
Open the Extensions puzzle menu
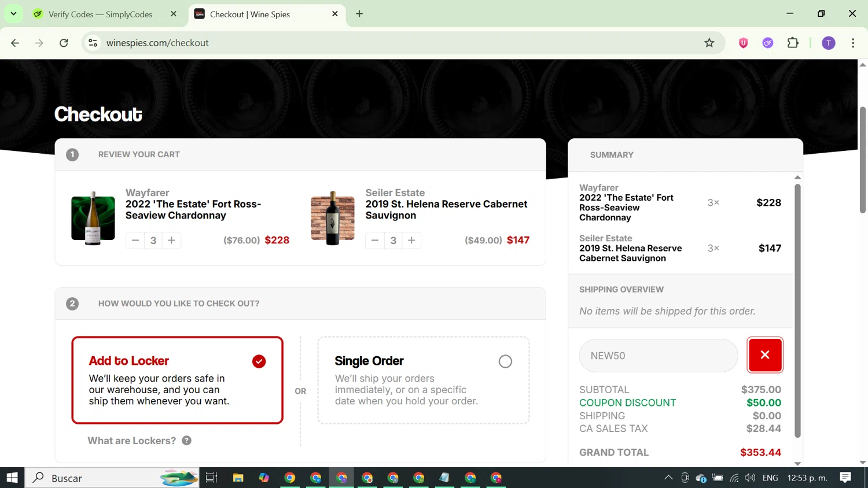pos(793,43)
